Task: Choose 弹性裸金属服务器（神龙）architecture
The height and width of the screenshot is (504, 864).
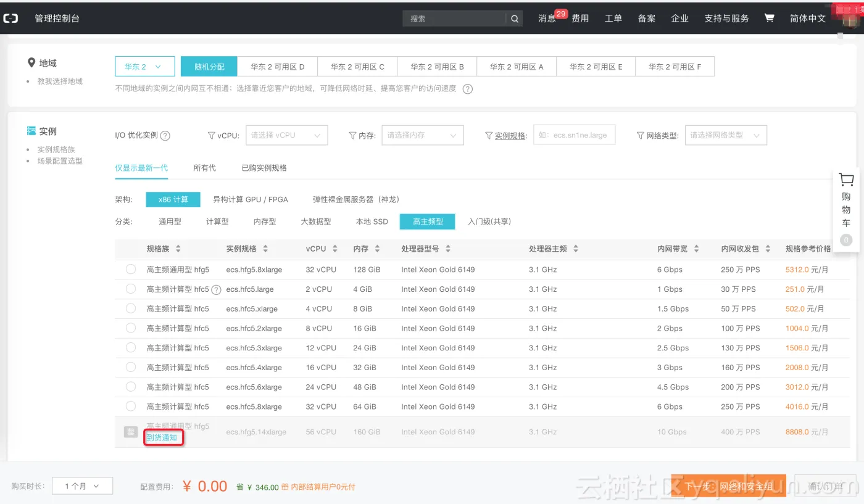Action: click(x=356, y=199)
